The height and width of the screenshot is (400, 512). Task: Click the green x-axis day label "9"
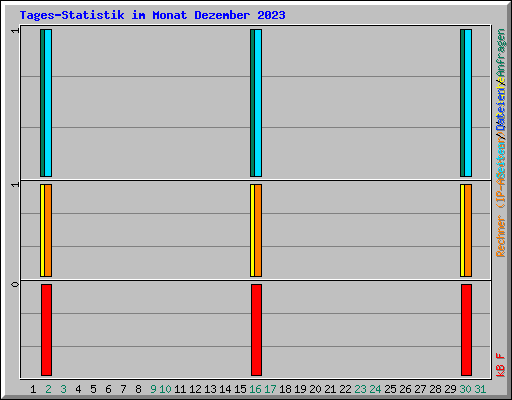click(153, 389)
